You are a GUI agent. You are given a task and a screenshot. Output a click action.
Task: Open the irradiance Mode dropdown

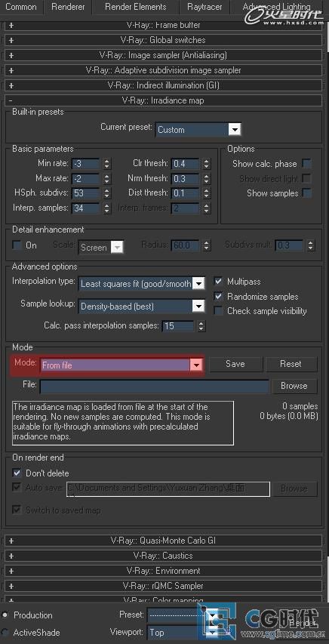(x=121, y=365)
